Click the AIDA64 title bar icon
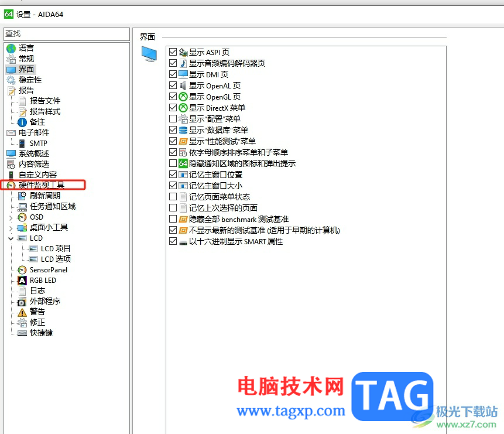 (9, 14)
